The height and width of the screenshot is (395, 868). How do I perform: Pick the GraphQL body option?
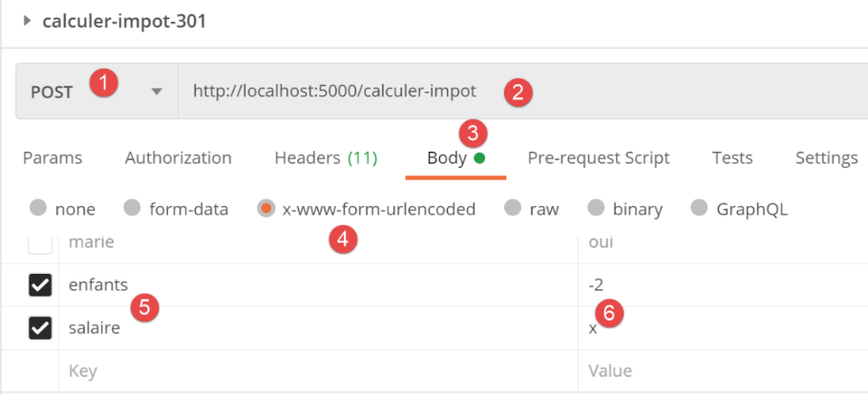click(700, 209)
